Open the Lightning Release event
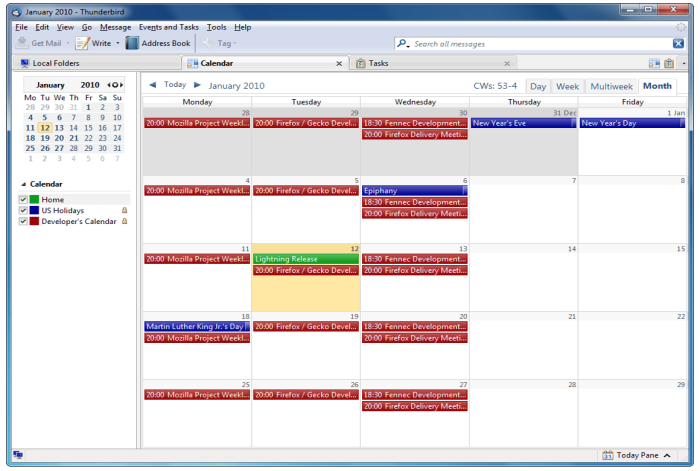Image resolution: width=700 pixels, height=471 pixels. [306, 259]
